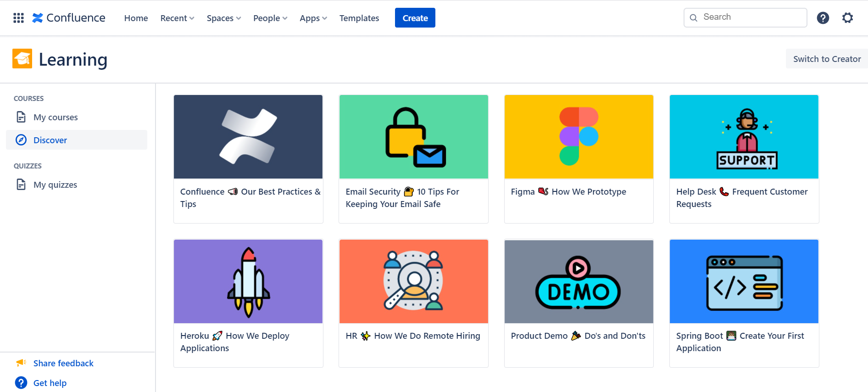Click the My courses document icon
This screenshot has height=392, width=868.
tap(21, 117)
